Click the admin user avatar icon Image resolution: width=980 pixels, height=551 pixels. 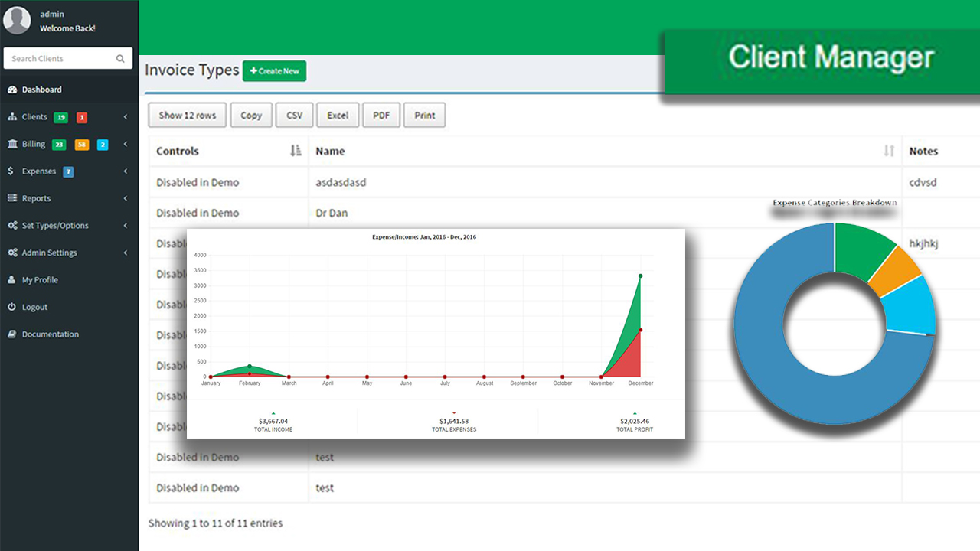17,21
